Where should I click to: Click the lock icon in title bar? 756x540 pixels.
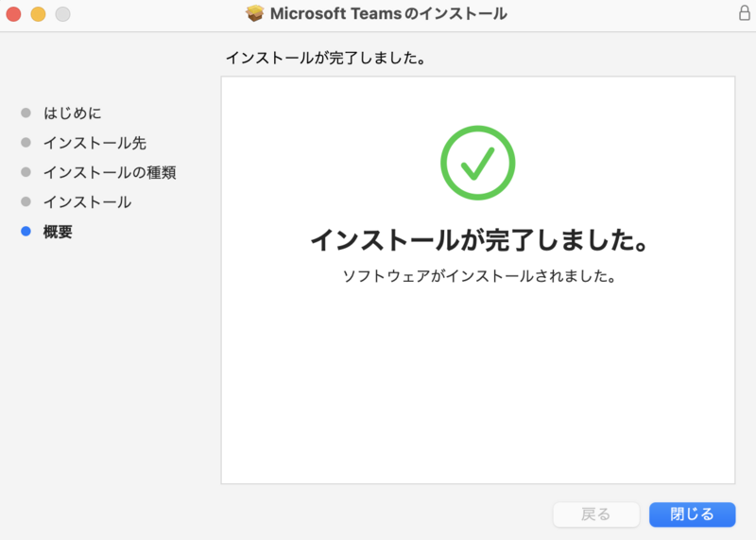(744, 13)
